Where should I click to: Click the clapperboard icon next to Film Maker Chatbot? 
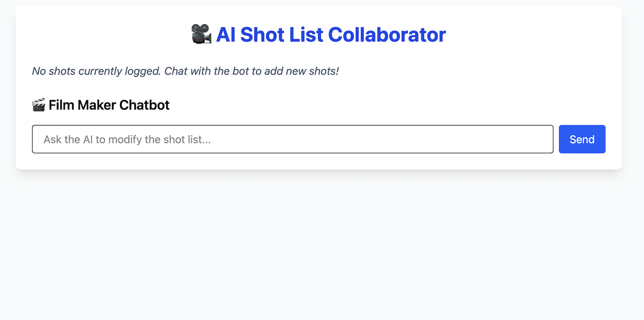(38, 105)
